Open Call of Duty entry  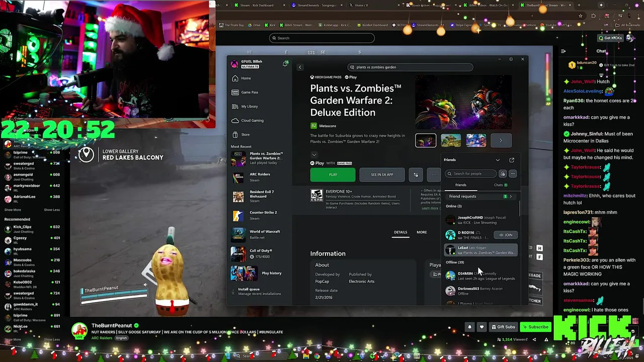pos(259,253)
